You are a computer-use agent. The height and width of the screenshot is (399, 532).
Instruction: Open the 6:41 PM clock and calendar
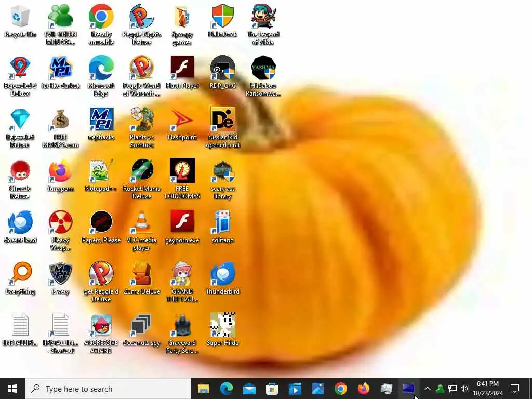point(488,389)
